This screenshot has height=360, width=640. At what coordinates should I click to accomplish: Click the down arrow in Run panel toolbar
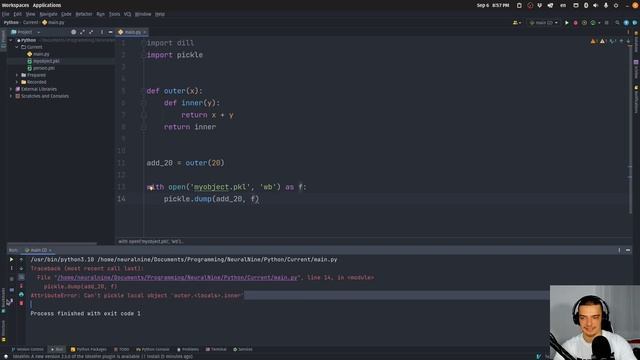(21, 268)
